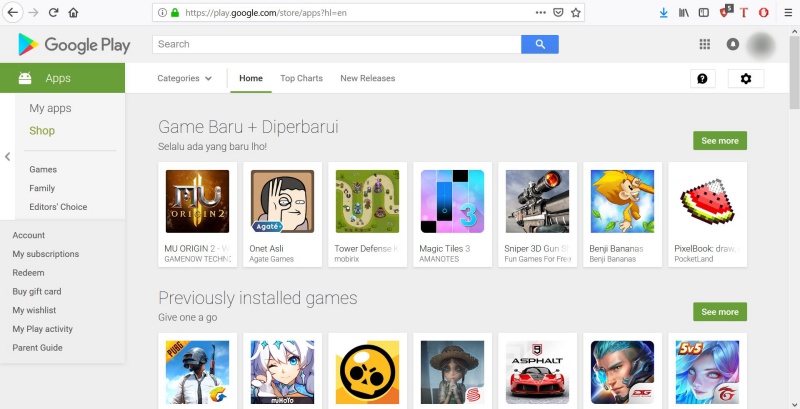This screenshot has height=409, width=800.
Task: Save page to Pocket icon
Action: 558,13
